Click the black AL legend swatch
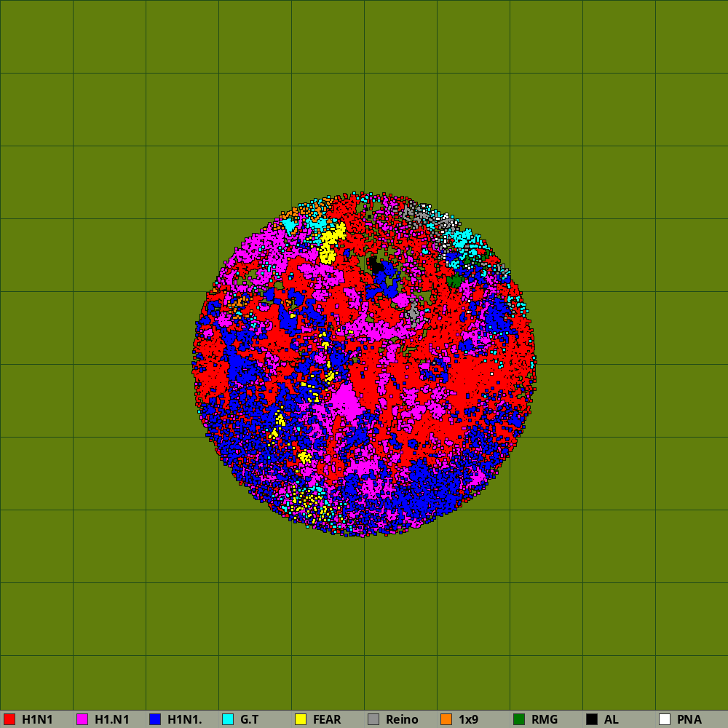728x728 pixels. click(x=592, y=719)
